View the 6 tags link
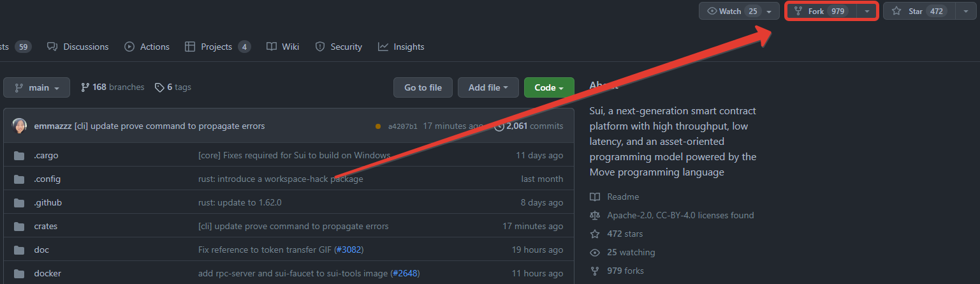The image size is (980, 284). [173, 87]
